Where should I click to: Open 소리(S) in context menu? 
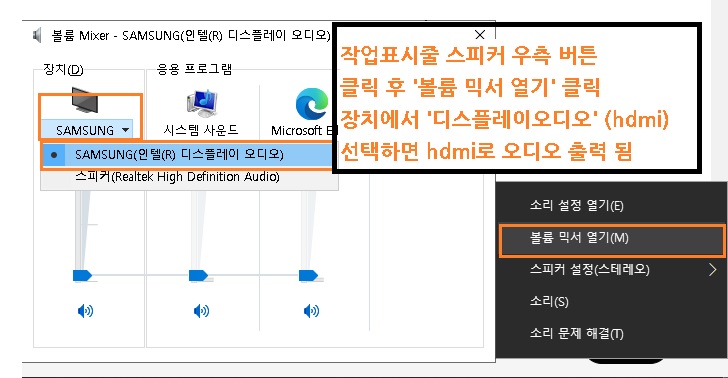tap(611, 302)
